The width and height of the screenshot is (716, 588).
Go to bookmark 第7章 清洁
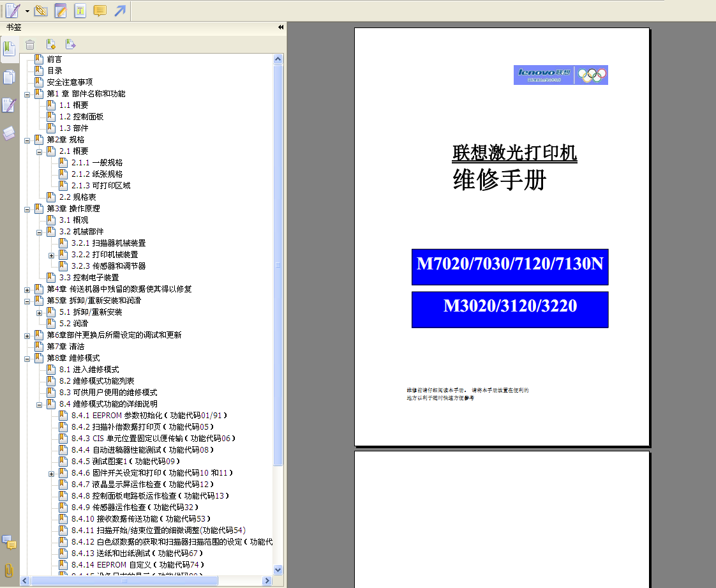(x=66, y=347)
